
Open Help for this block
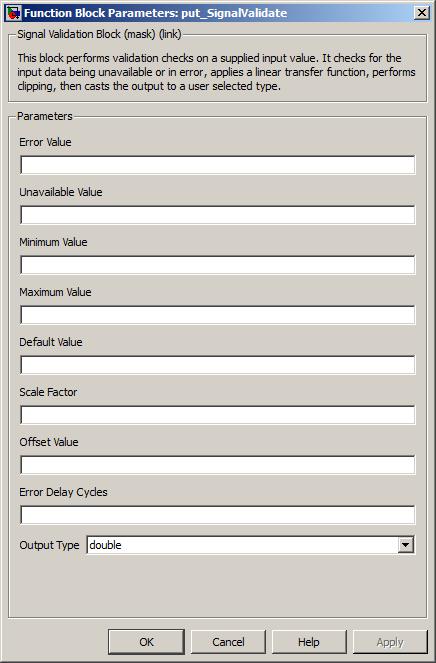click(309, 642)
